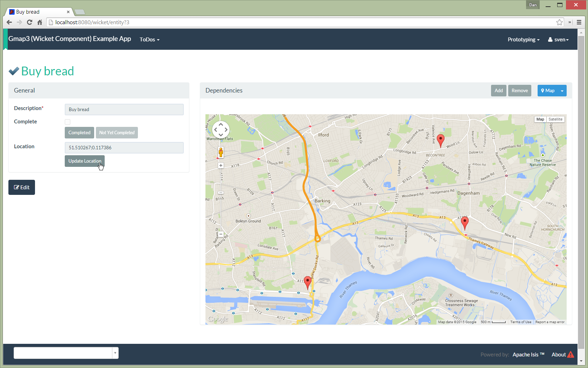
Task: Click the Update Location button
Action: click(x=85, y=161)
